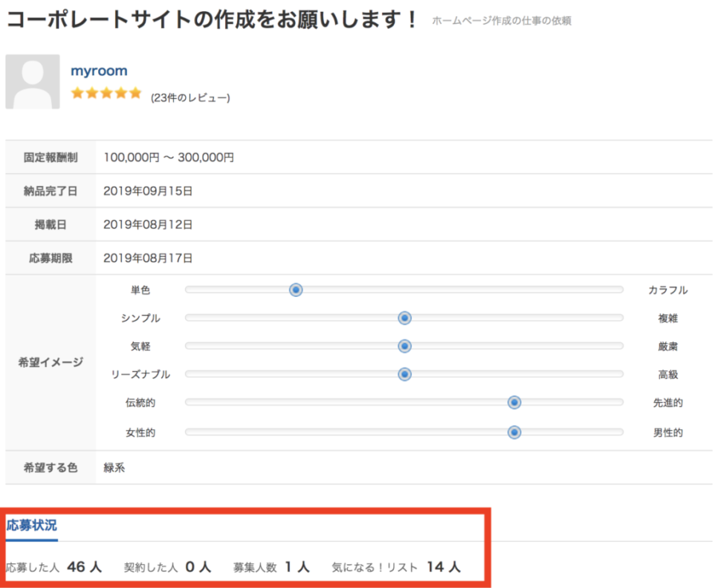Click the 男性的 slider end label
The width and height of the screenshot is (718, 588).
point(668,432)
